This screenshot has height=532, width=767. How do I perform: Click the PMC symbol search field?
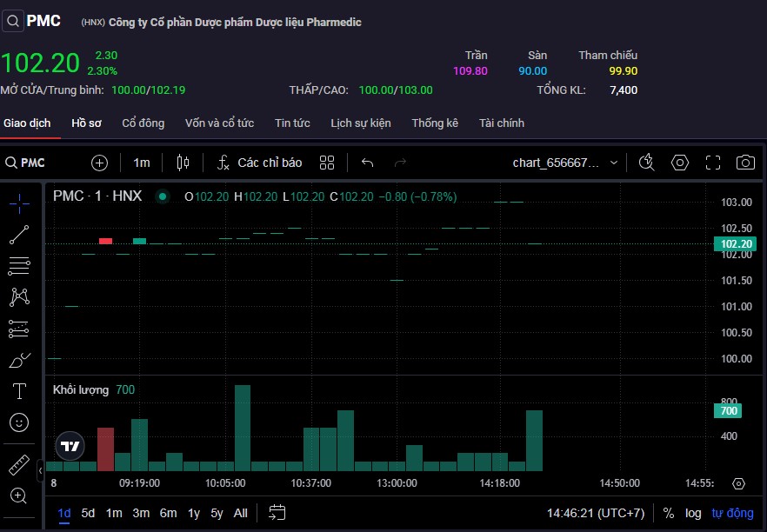(x=35, y=163)
